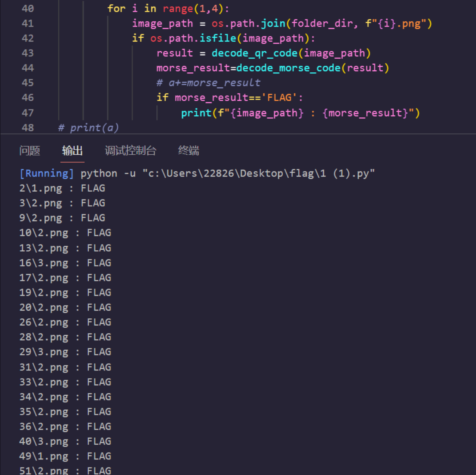Click the os.path.join code on line 41

[248, 23]
